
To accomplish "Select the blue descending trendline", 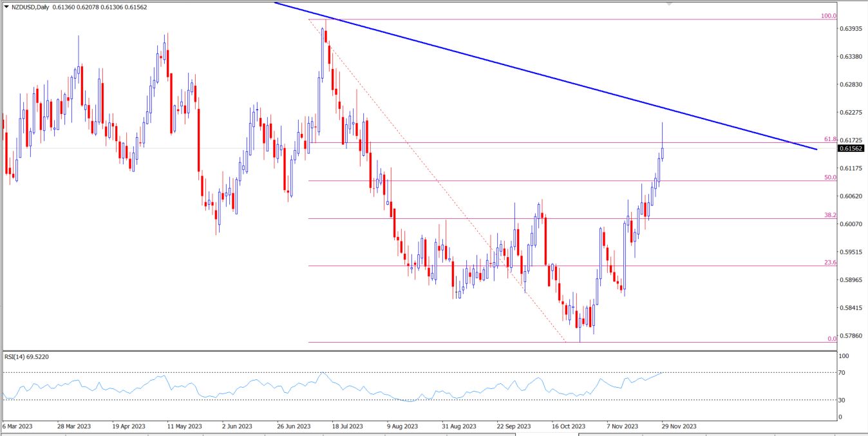I will [545, 76].
